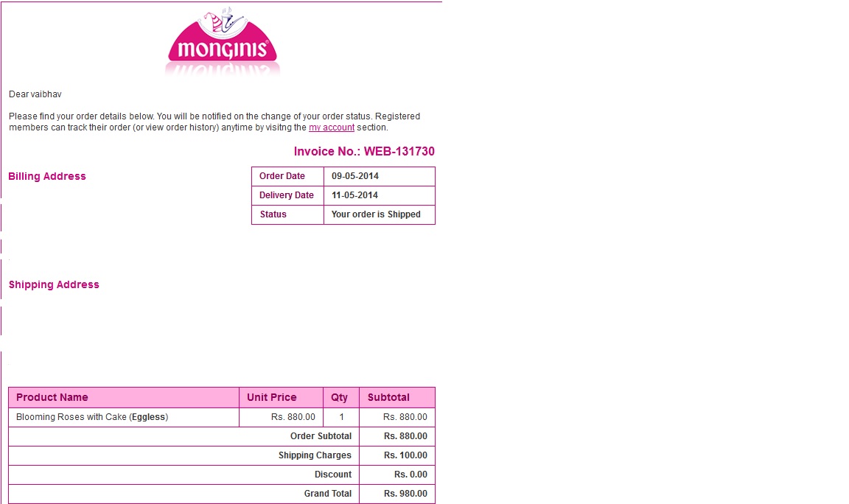
Task: Click the 'Your order is Shipped' status text
Action: click(x=376, y=214)
